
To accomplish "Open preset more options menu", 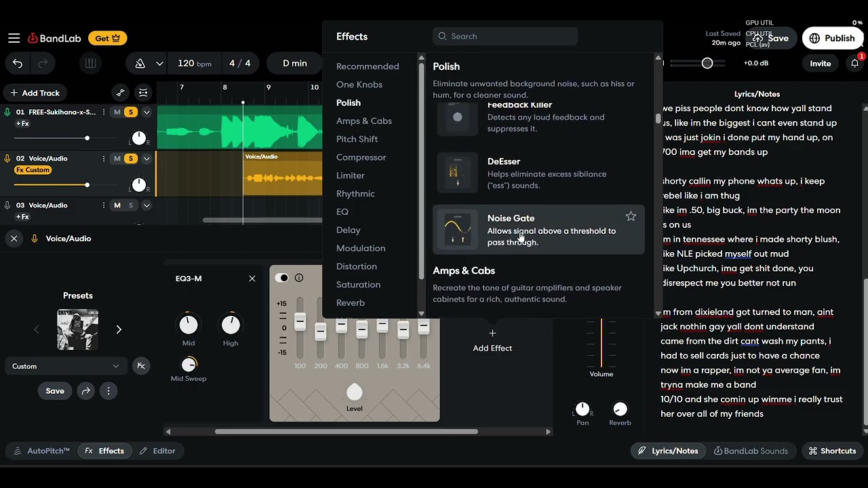I will coord(108,390).
